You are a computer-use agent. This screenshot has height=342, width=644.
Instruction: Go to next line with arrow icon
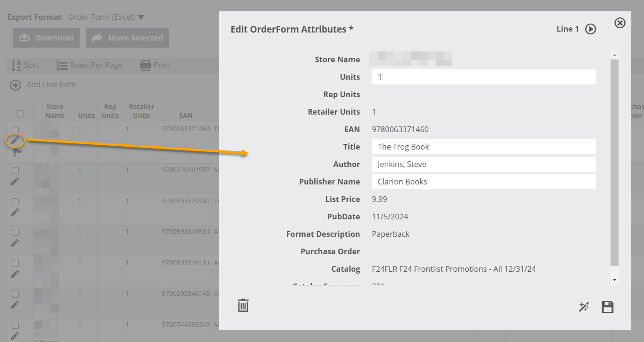point(590,29)
